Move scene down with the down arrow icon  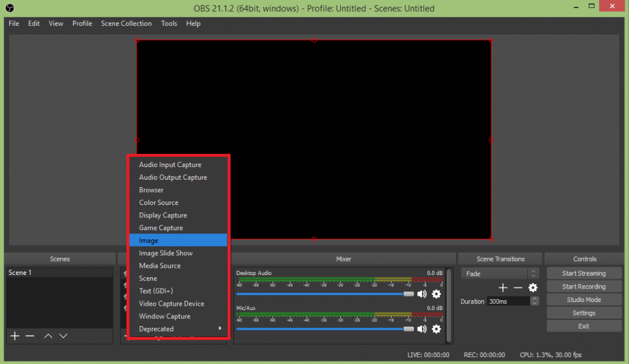[63, 336]
